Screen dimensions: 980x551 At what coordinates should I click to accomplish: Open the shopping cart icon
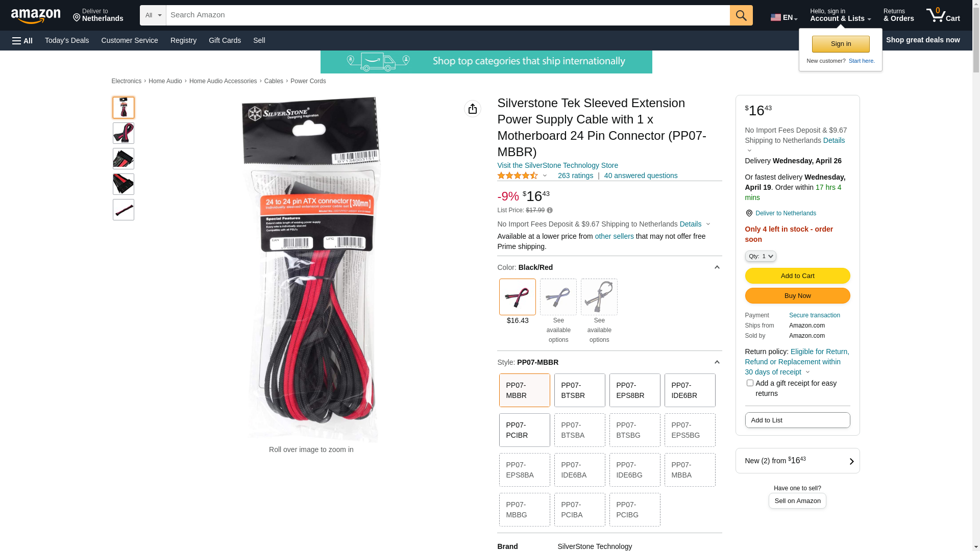(x=943, y=15)
